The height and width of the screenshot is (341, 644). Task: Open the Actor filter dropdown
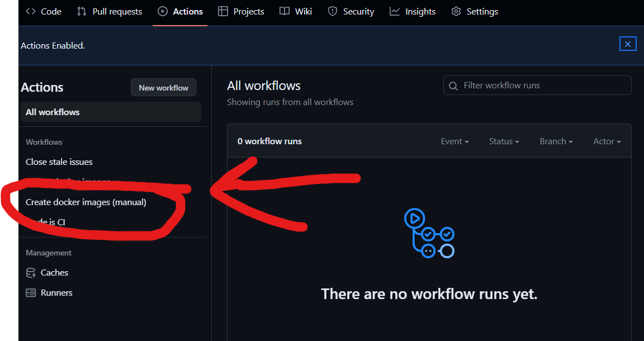(x=607, y=141)
